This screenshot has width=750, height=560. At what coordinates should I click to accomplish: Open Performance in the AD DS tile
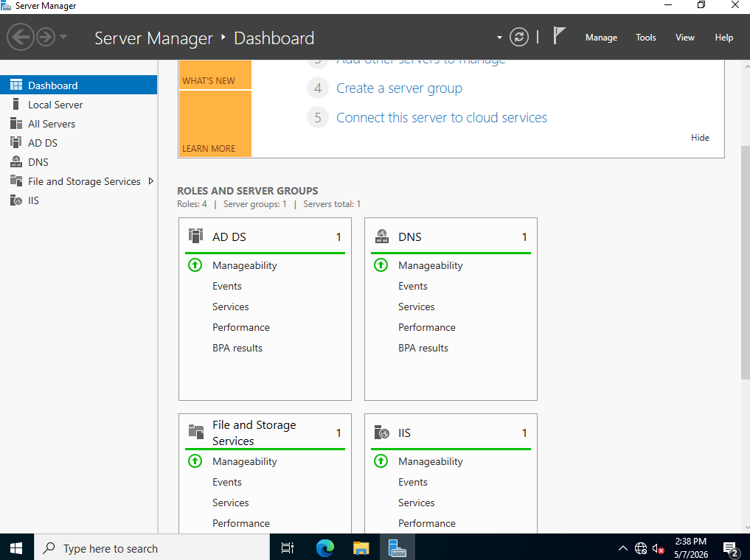(241, 327)
